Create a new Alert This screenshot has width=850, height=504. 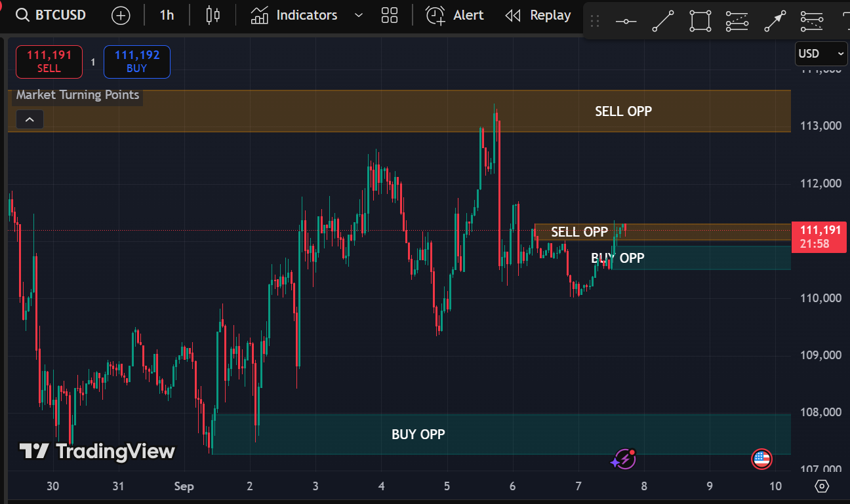click(x=455, y=15)
